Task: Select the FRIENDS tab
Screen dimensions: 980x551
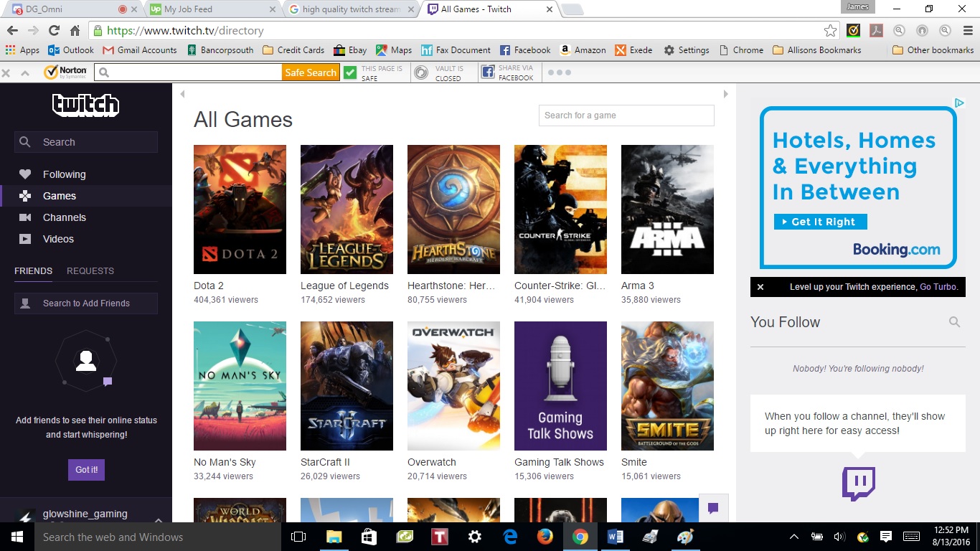Action: [x=33, y=271]
